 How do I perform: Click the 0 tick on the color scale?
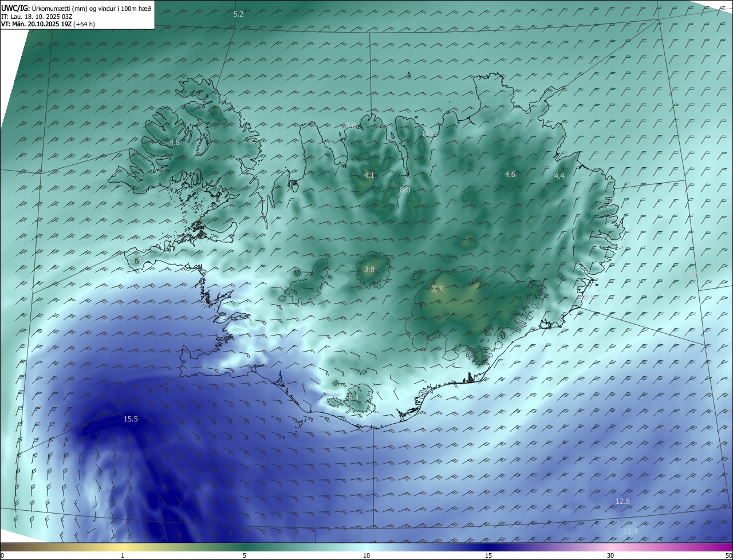(2, 555)
